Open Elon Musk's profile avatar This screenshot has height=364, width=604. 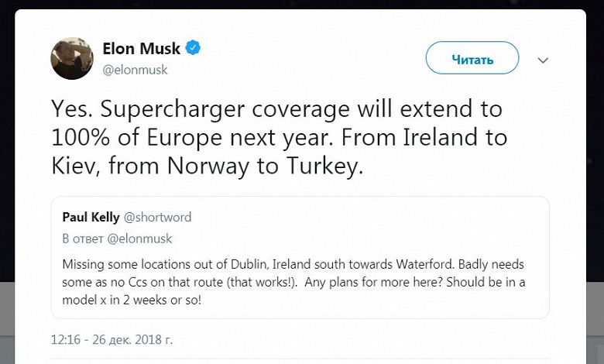72,58
